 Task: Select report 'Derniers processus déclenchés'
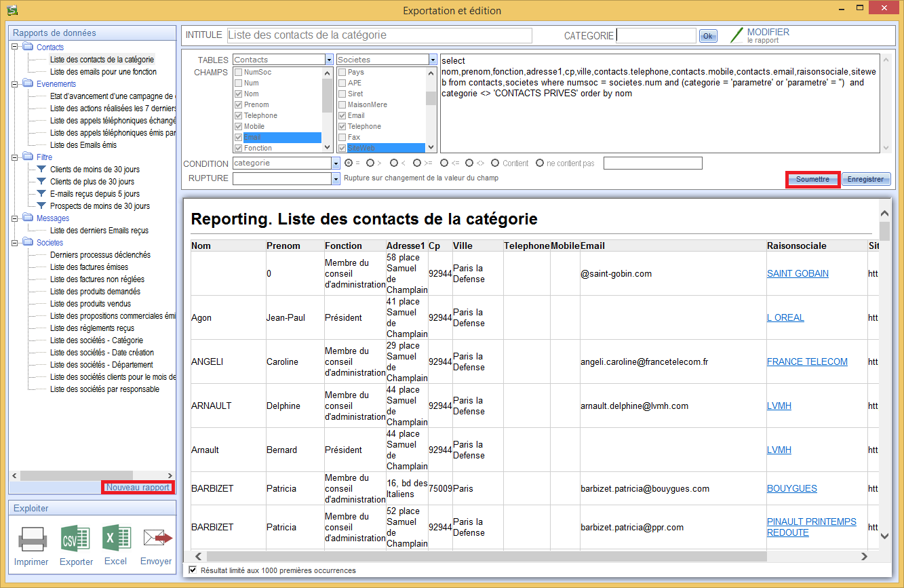(100, 255)
